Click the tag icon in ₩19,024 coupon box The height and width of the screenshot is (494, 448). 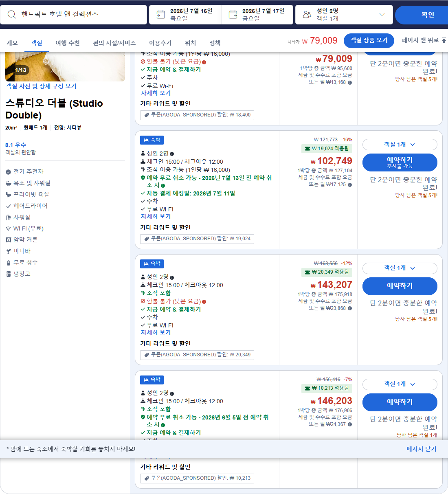[147, 239]
